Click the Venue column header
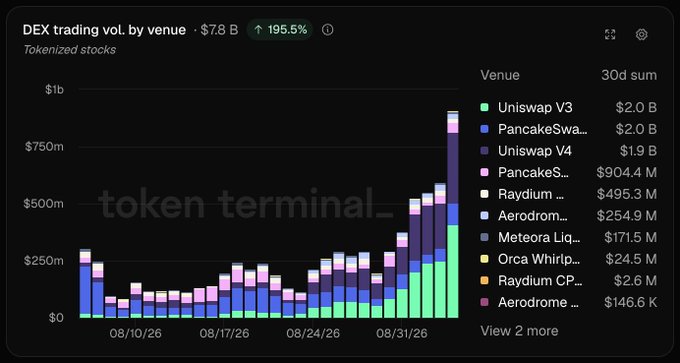This screenshot has width=680, height=363. [500, 75]
